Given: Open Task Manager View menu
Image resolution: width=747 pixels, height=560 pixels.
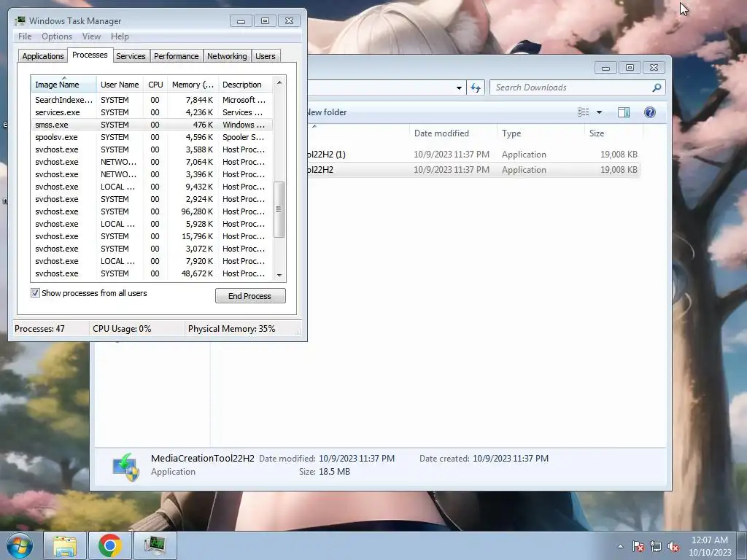Looking at the screenshot, I should (91, 36).
